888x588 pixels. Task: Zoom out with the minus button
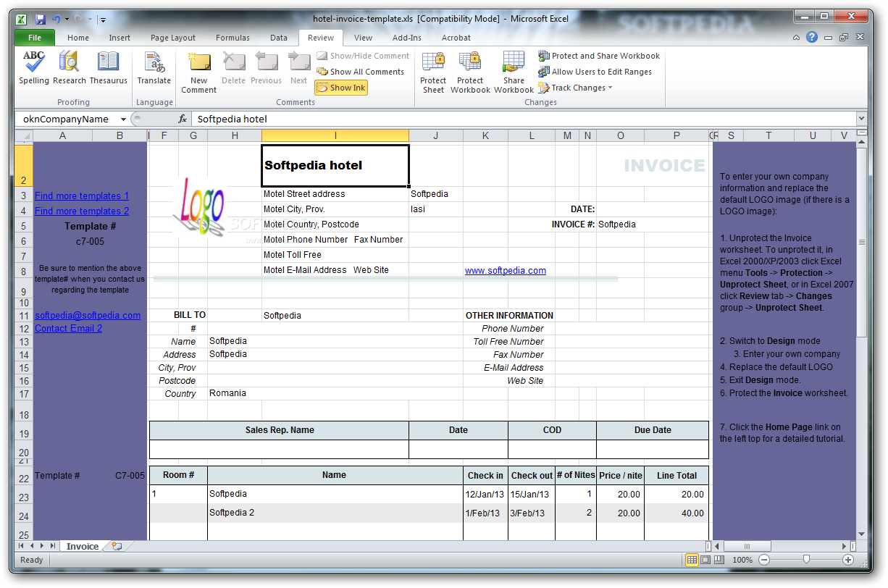(x=763, y=560)
